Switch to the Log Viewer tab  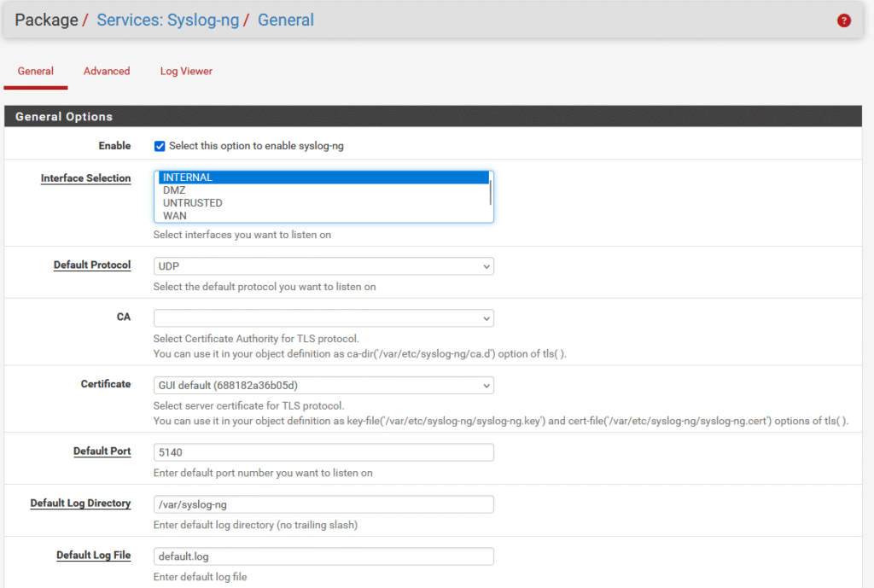tap(186, 72)
